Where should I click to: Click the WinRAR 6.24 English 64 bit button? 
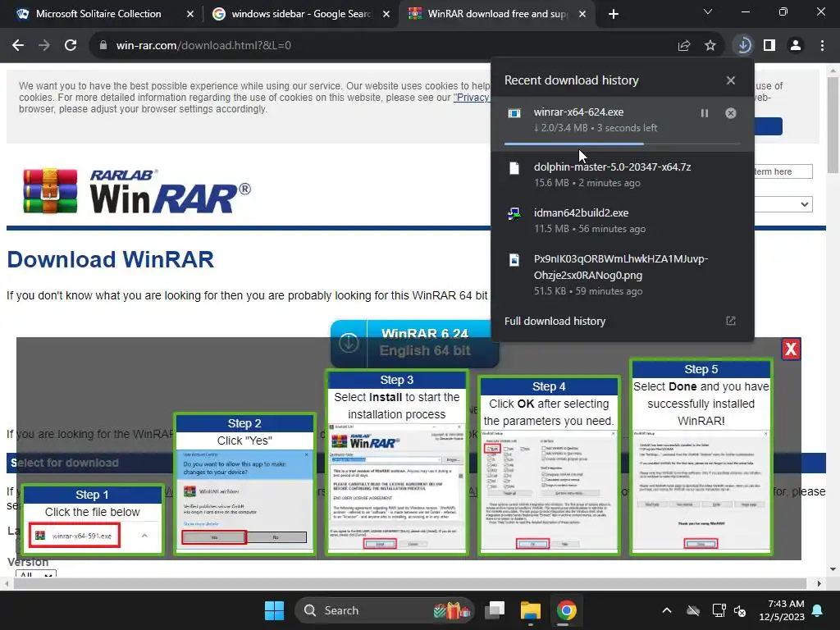pyautogui.click(x=414, y=343)
